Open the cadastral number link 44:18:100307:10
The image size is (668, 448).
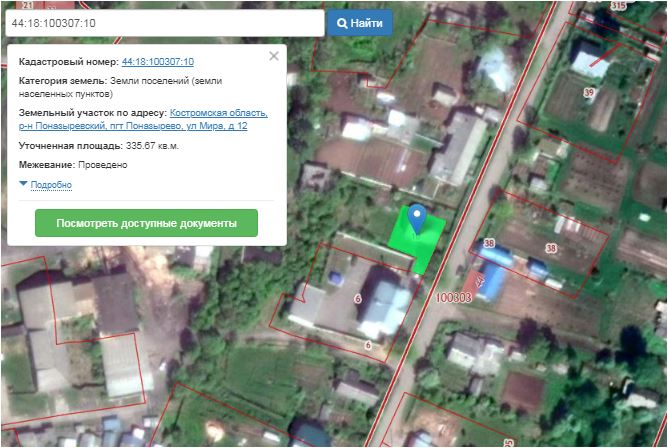pyautogui.click(x=158, y=62)
